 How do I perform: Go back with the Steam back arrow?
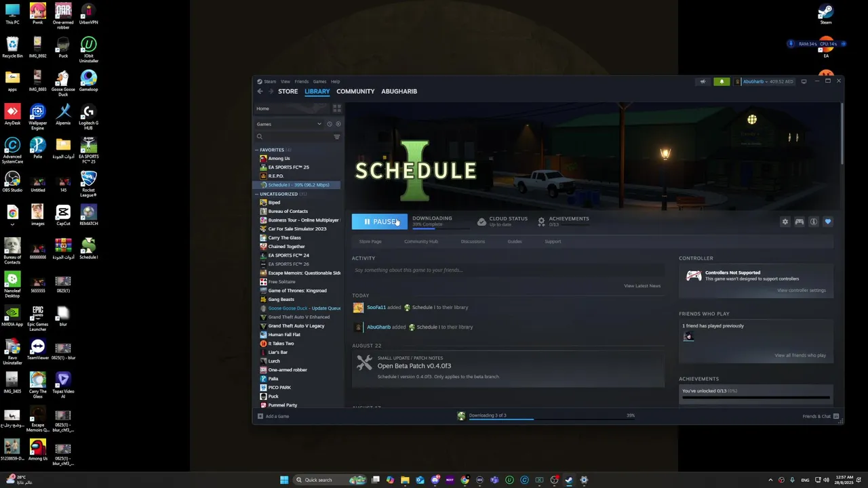tap(260, 91)
